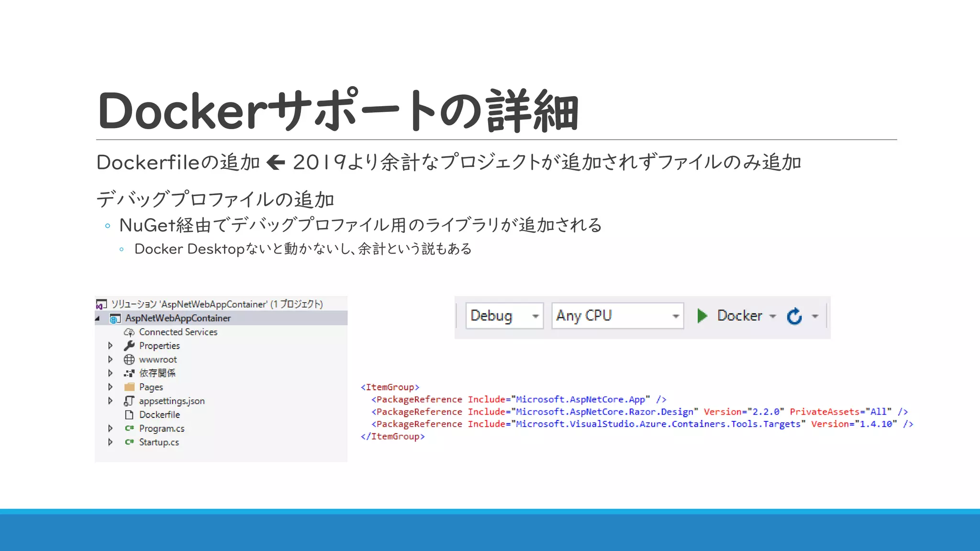
Task: Select the wwwroot item label
Action: (158, 360)
